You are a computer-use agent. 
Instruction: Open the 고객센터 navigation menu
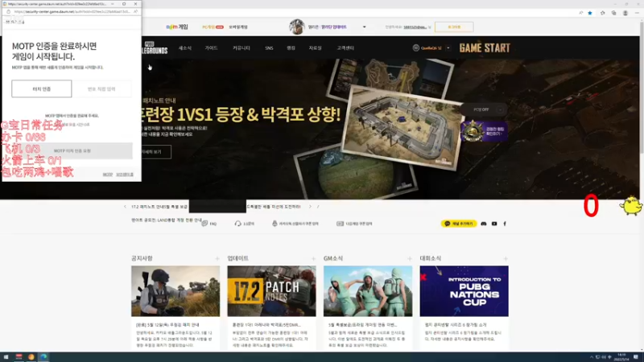click(345, 48)
